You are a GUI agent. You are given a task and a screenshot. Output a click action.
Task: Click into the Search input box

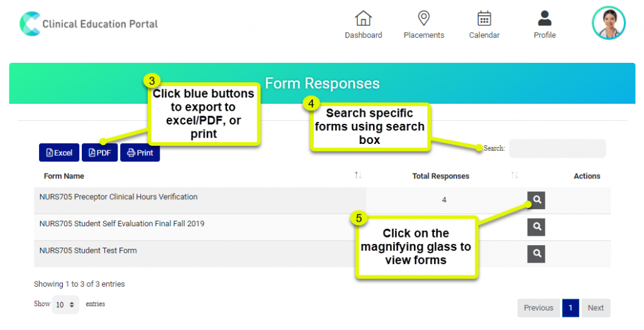click(557, 148)
